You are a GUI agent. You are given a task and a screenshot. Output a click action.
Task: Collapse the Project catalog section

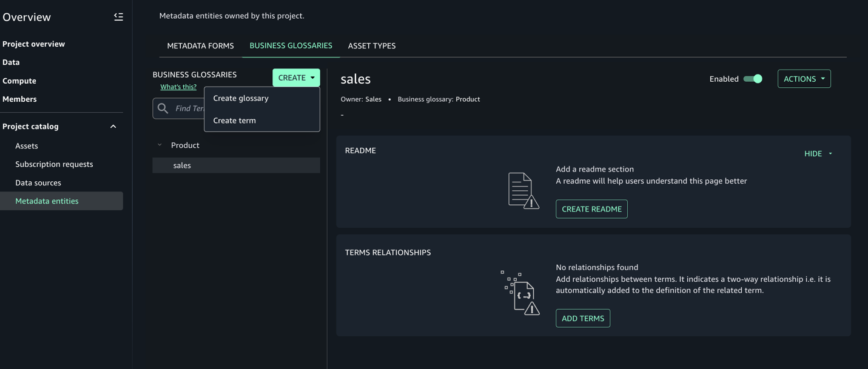pyautogui.click(x=113, y=127)
